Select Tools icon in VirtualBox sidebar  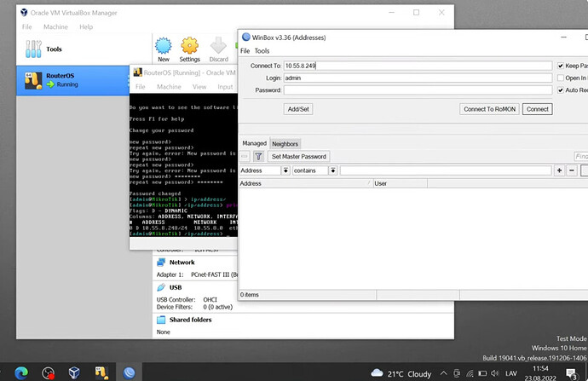[x=33, y=49]
